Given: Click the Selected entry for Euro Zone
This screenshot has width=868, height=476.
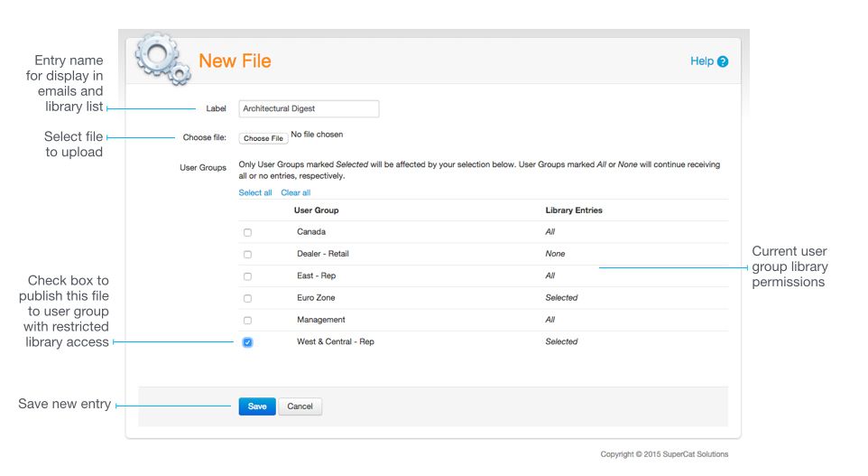Looking at the screenshot, I should tap(561, 297).
